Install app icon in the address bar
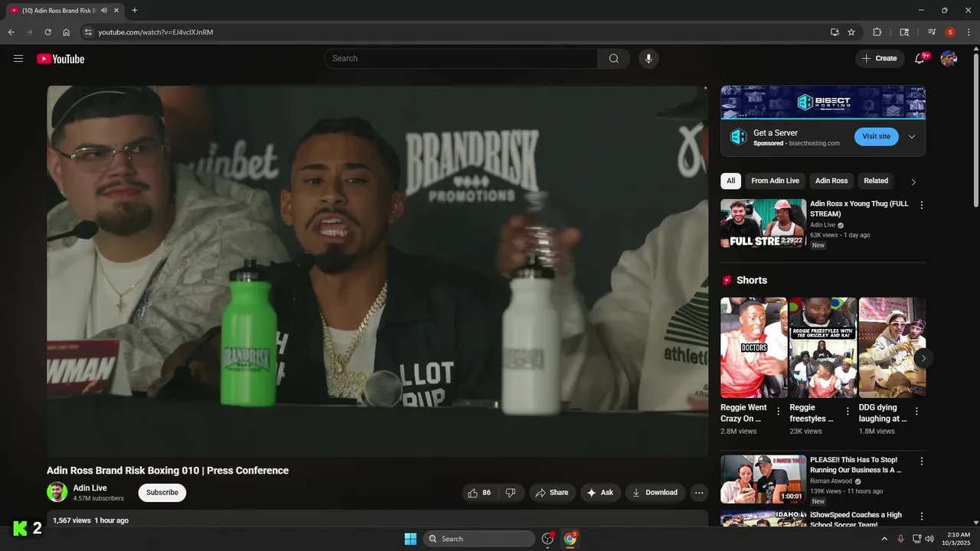980x551 pixels. coord(835,32)
